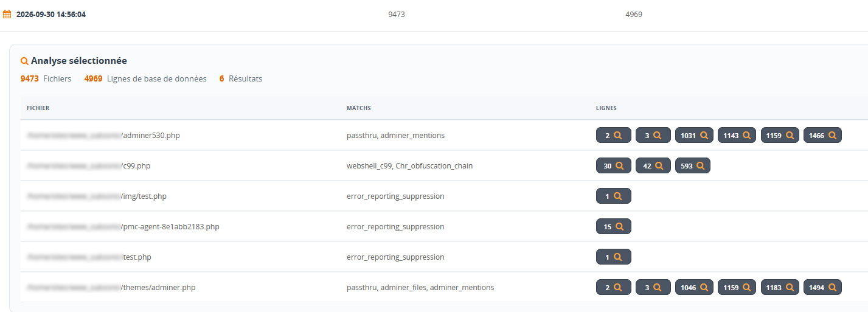View line 1031 match in adminer530.php
Viewport: 868px width, 312px height.
[x=694, y=136]
